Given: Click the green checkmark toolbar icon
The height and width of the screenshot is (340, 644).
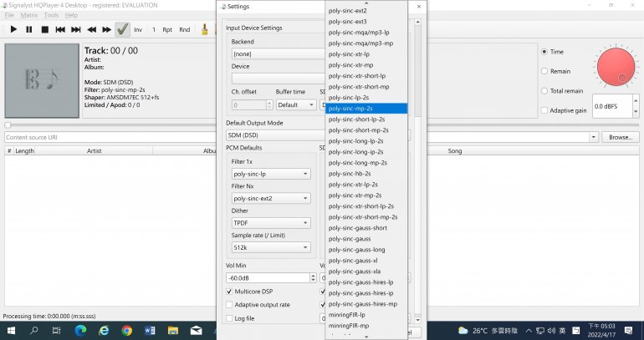Looking at the screenshot, I should pos(122,29).
